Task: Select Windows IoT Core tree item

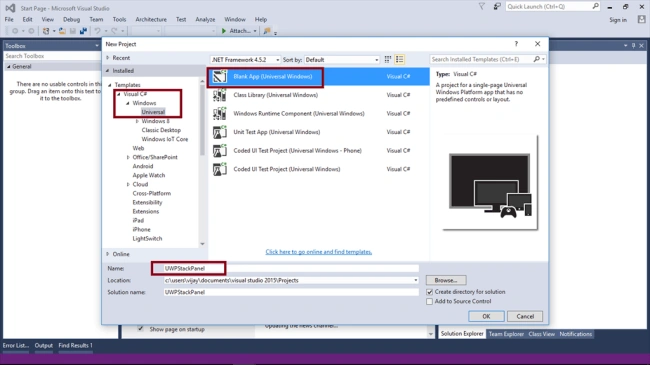Action: pos(165,139)
